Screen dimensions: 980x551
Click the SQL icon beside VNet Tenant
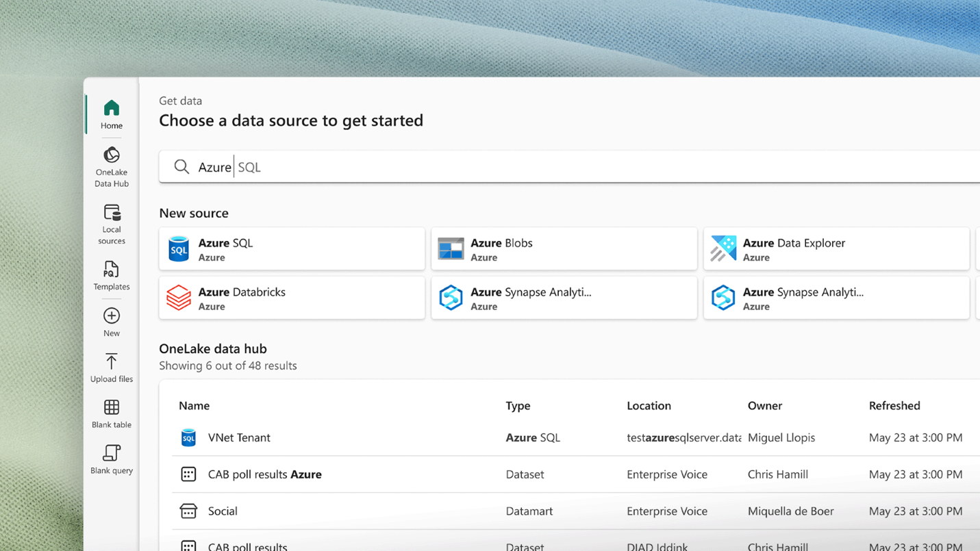pyautogui.click(x=188, y=437)
